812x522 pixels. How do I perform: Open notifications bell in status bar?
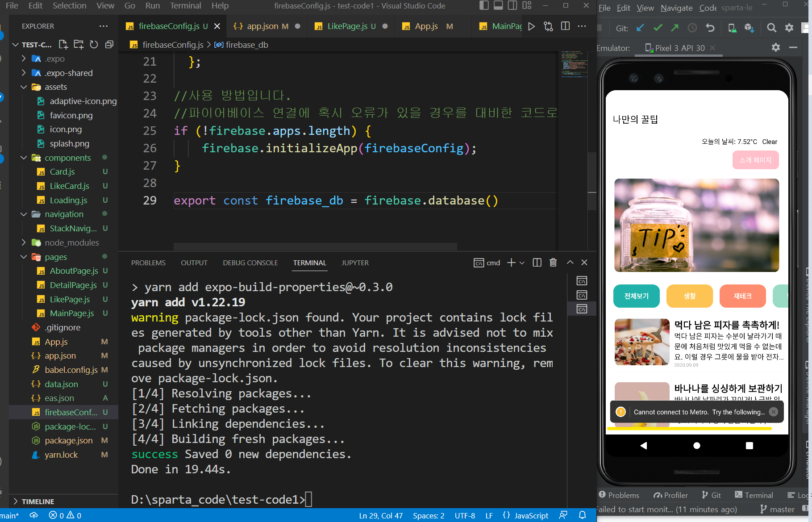click(x=582, y=515)
